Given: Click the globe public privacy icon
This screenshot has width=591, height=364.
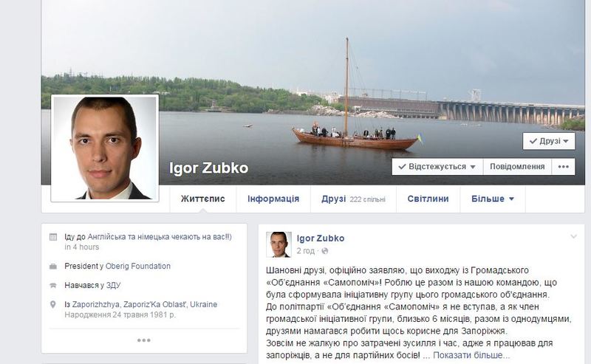Looking at the screenshot, I should [324, 251].
